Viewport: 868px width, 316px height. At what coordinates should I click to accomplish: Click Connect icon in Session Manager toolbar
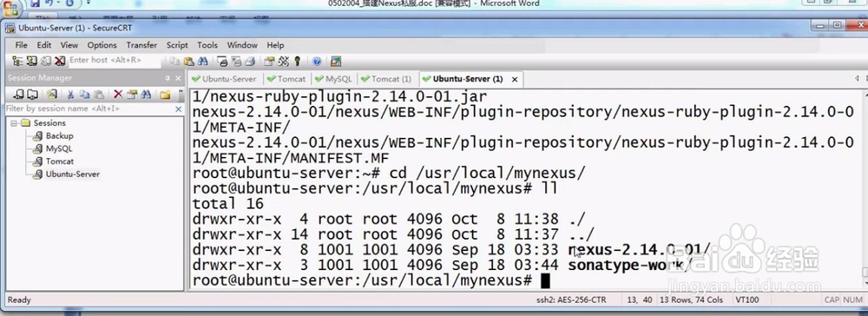pos(19,94)
